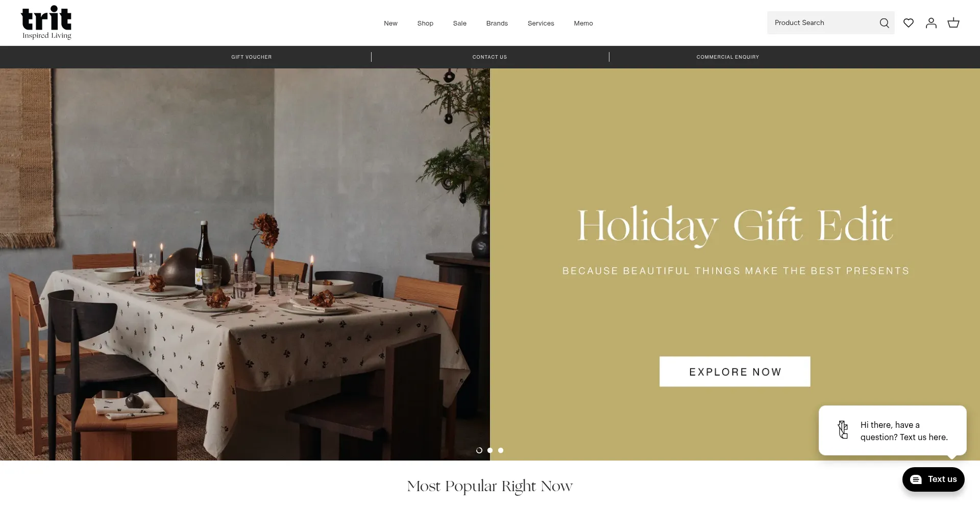Click the dining table hero image
Viewport: 980px width, 507px height.
(245, 264)
